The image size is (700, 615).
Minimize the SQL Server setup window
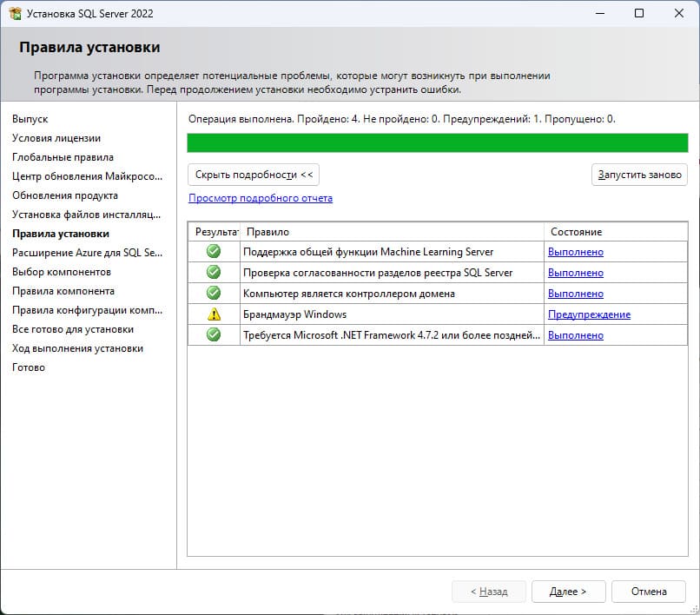(600, 13)
